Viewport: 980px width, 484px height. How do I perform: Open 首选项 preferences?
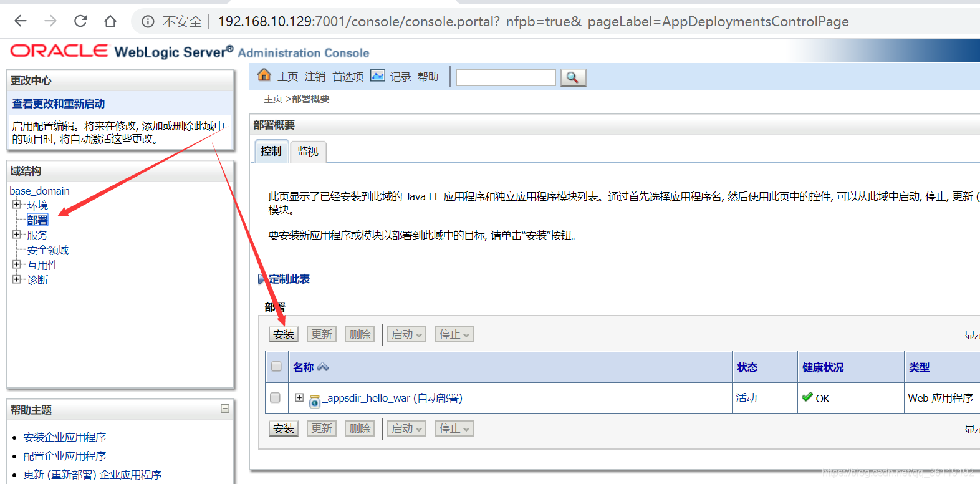click(x=348, y=77)
